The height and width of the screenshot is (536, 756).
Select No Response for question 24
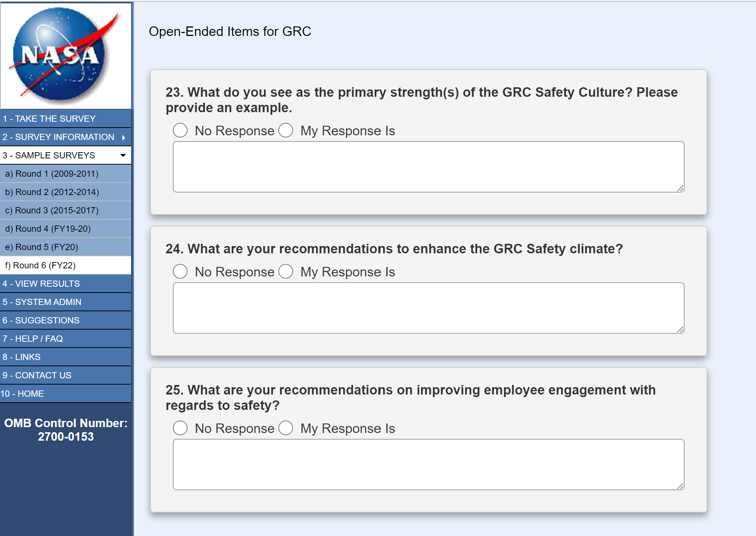[x=180, y=272]
